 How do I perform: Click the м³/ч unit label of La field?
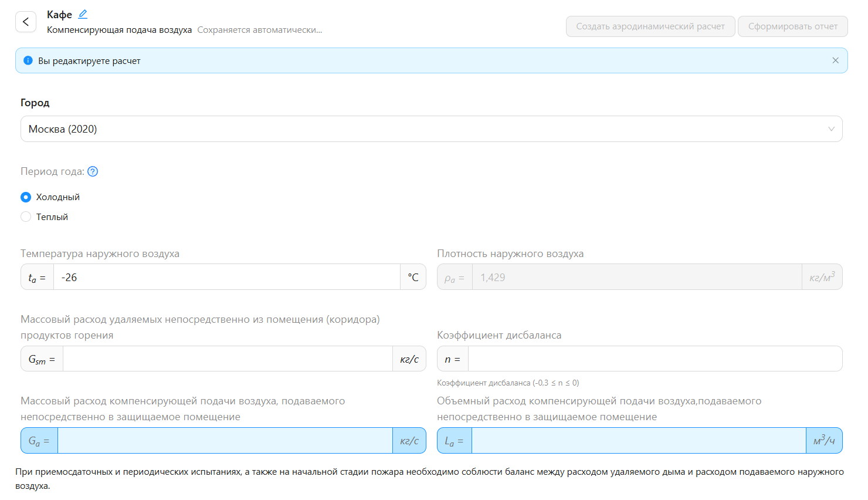click(x=823, y=441)
